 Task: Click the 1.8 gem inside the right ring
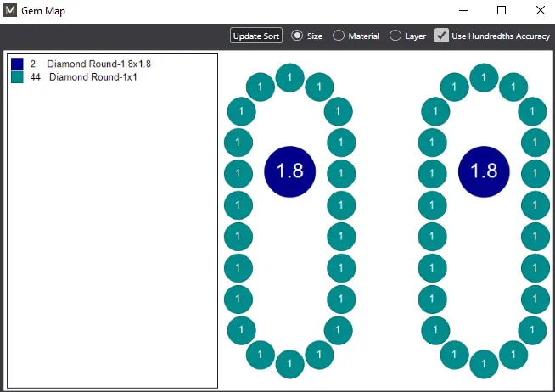pyautogui.click(x=484, y=171)
